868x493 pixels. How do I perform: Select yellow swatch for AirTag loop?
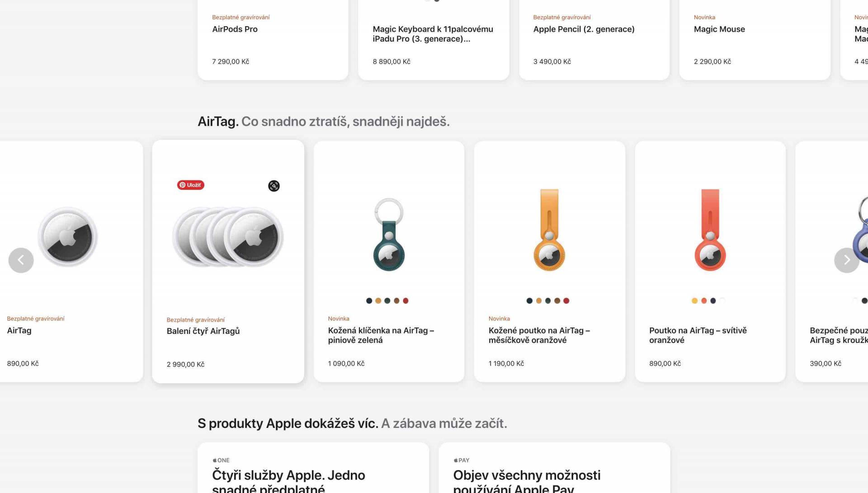point(694,301)
